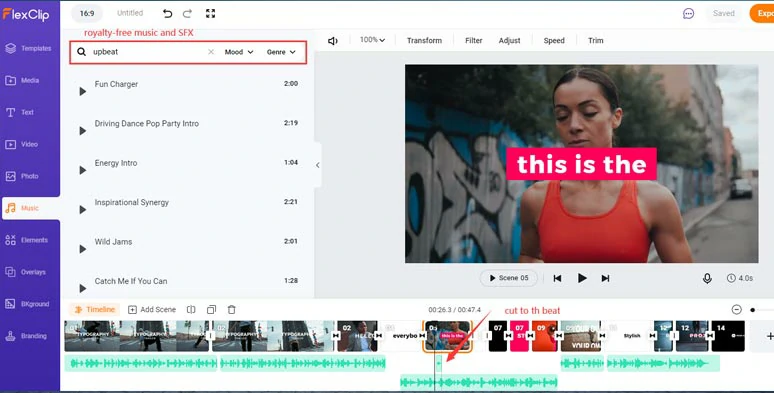This screenshot has height=393, width=774.
Task: Mute the clip volume speaker icon
Action: coord(333,41)
